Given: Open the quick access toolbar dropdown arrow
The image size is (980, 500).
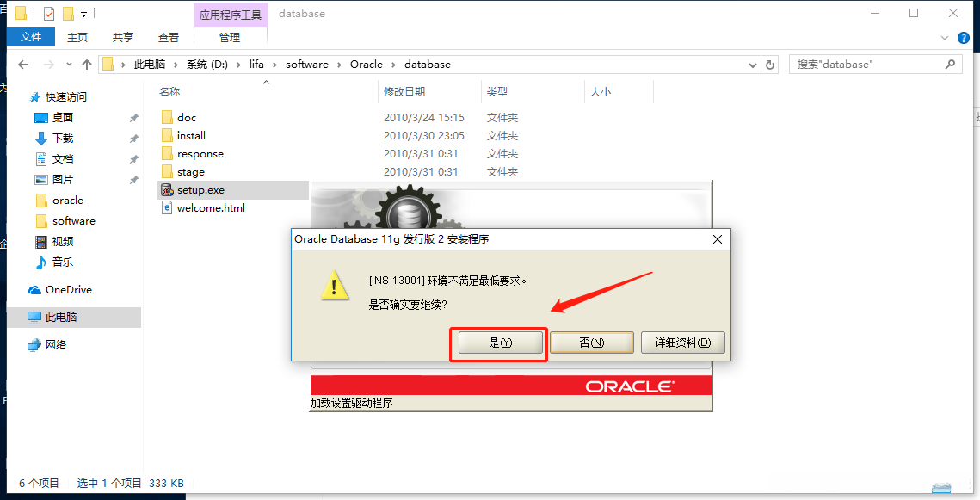Looking at the screenshot, I should coord(83,14).
